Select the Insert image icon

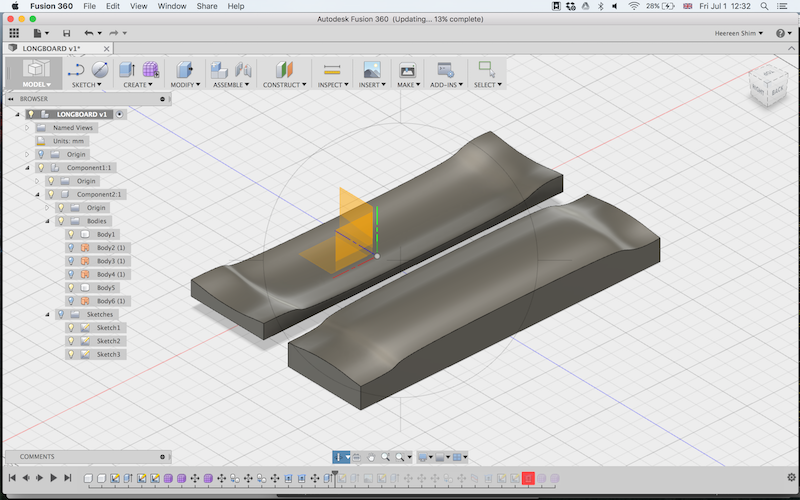372,70
